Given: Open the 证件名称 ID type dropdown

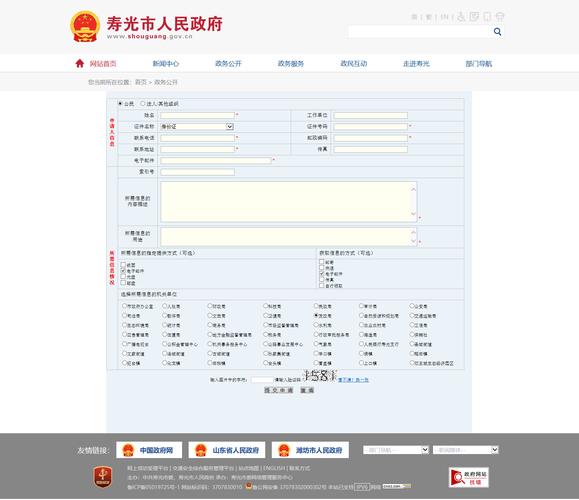Looking at the screenshot, I should [x=197, y=127].
